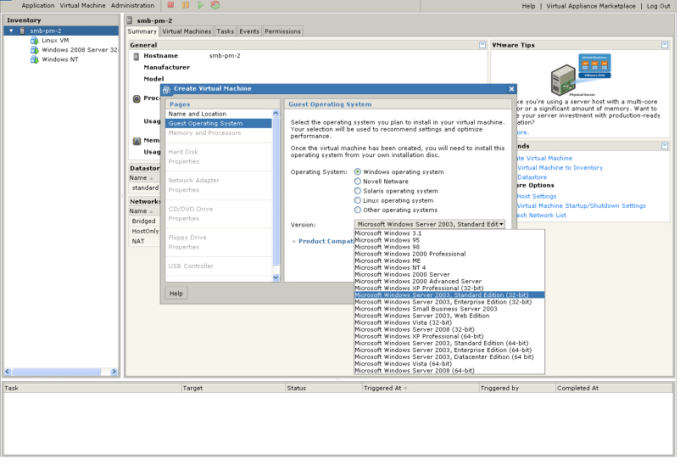
Task: Collapse the Commands panel corner icon
Action: (664, 146)
